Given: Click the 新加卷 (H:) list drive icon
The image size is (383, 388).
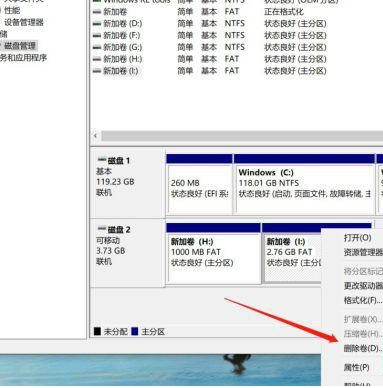Looking at the screenshot, I should [x=97, y=59].
